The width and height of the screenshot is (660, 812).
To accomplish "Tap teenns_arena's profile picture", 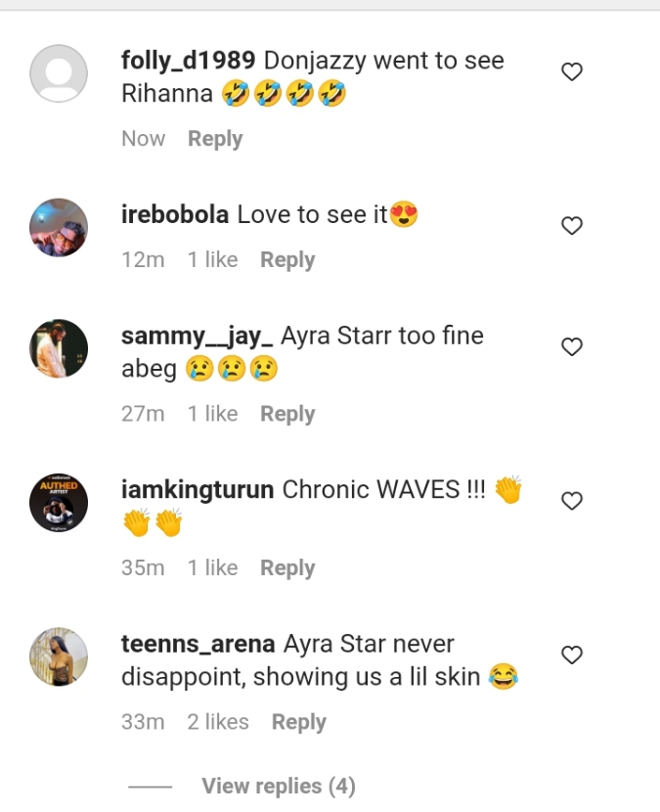I will 59,656.
